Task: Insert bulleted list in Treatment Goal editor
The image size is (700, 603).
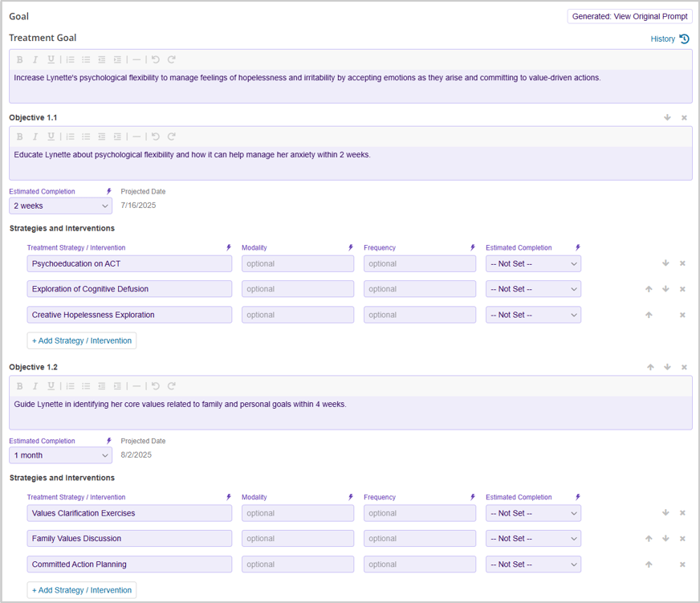Action: coord(86,59)
